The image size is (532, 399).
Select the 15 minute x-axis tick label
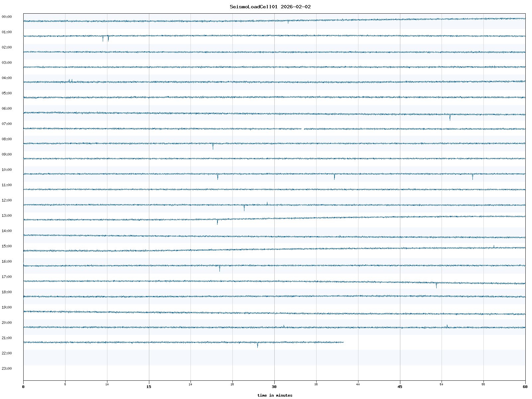149,387
